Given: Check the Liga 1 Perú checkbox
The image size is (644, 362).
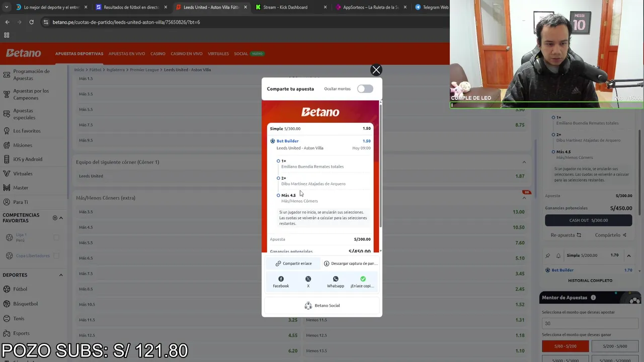Looking at the screenshot, I should click(x=56, y=237).
